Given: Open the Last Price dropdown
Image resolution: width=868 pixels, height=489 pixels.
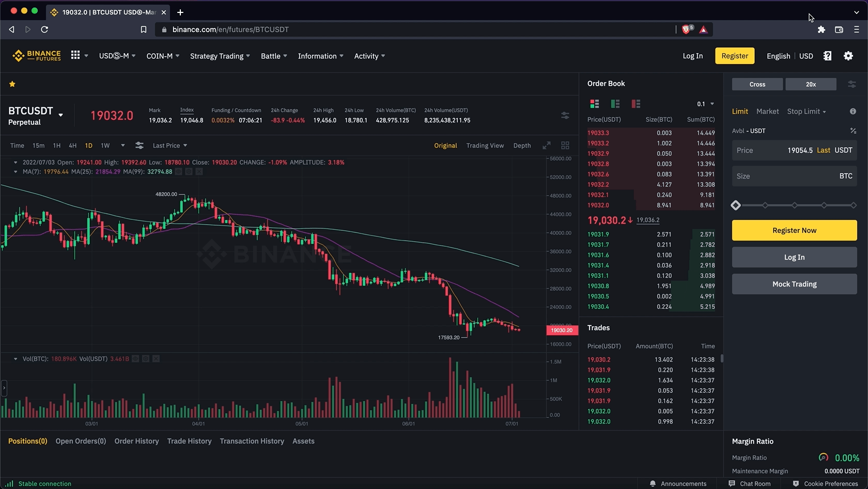Looking at the screenshot, I should (170, 146).
